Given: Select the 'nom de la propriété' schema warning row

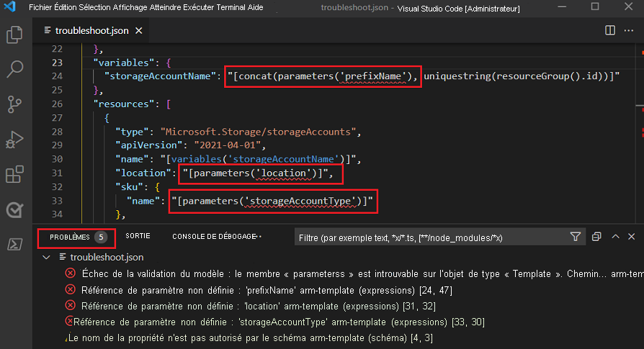Looking at the screenshot, I should tap(251, 338).
